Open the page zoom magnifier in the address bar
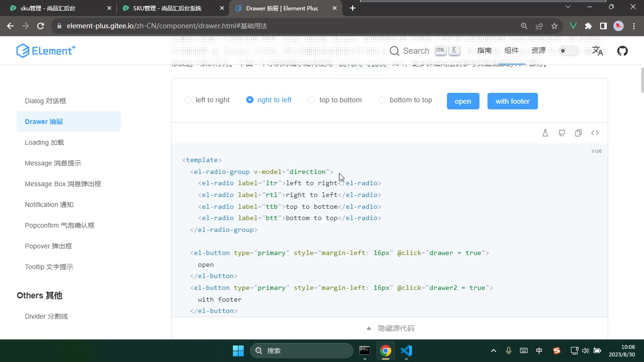The width and height of the screenshot is (644, 362). click(x=524, y=26)
